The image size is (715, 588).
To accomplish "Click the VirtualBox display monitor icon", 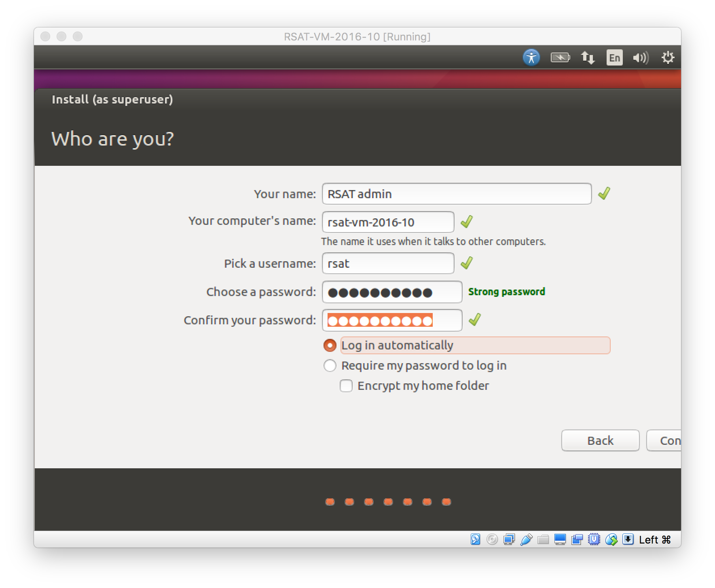I will click(560, 539).
